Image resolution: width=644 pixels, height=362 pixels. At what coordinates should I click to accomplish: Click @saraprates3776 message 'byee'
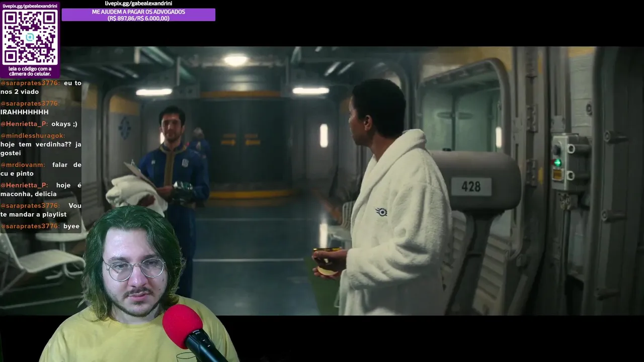(71, 226)
